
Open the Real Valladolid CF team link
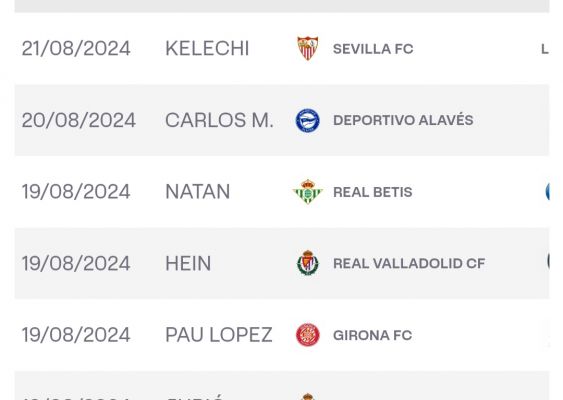[409, 264]
